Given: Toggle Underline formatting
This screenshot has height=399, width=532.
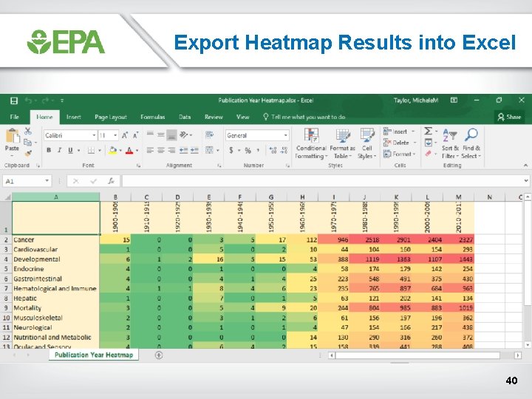Looking at the screenshot, I should click(70, 150).
